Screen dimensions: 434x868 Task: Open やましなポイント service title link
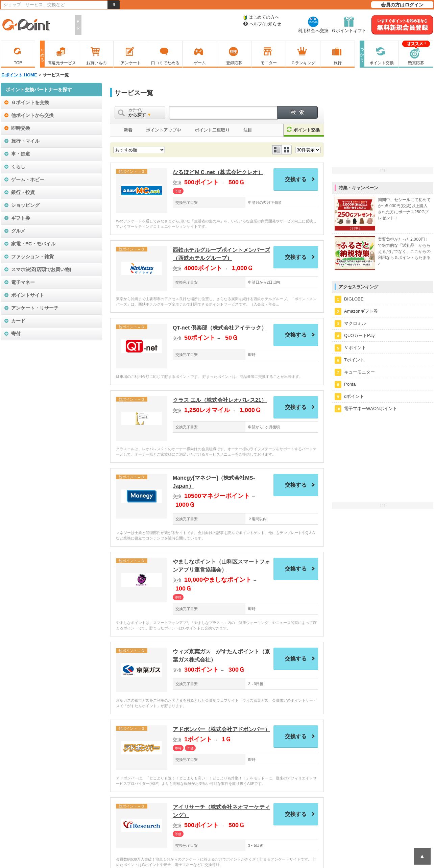point(221,565)
